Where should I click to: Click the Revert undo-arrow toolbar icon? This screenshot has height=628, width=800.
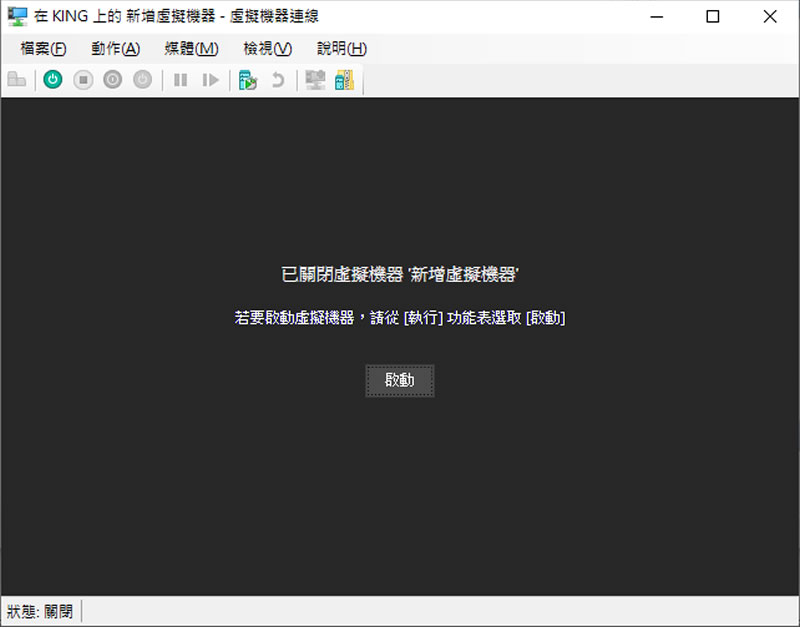278,80
